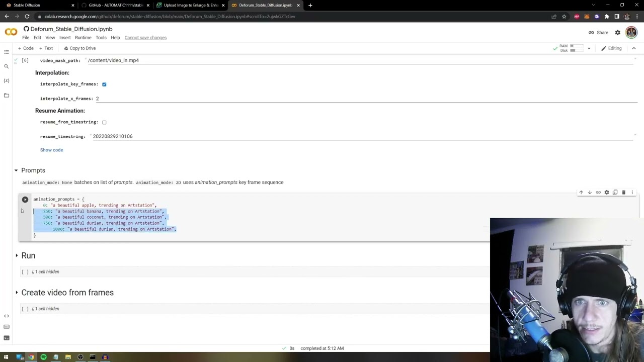Open the Adblock Plus extension
Screen dimensions: 644x362
[x=577, y=17]
